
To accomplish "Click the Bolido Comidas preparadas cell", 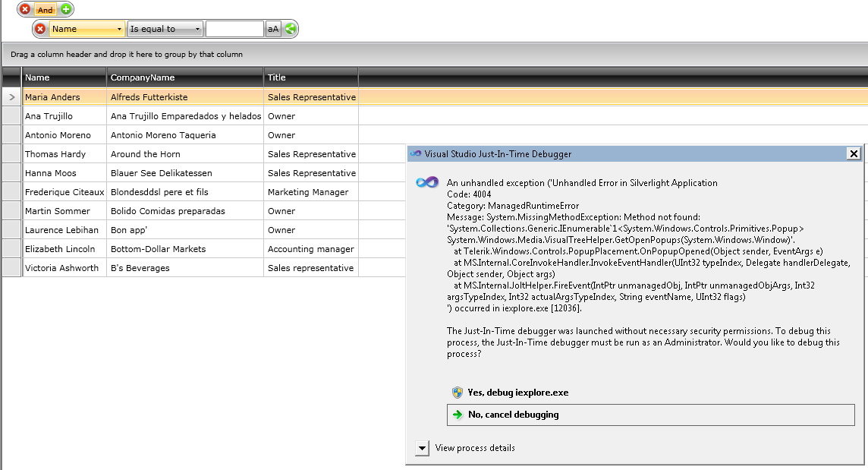I will coord(185,210).
